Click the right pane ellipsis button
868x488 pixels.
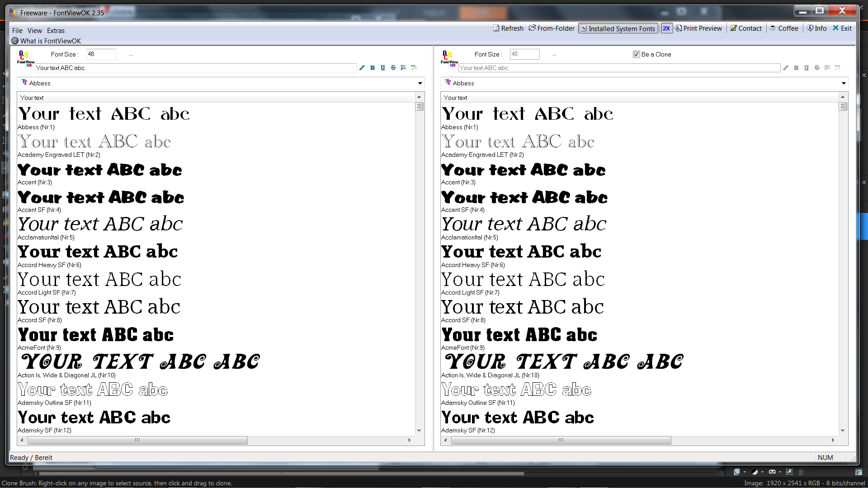coord(554,55)
